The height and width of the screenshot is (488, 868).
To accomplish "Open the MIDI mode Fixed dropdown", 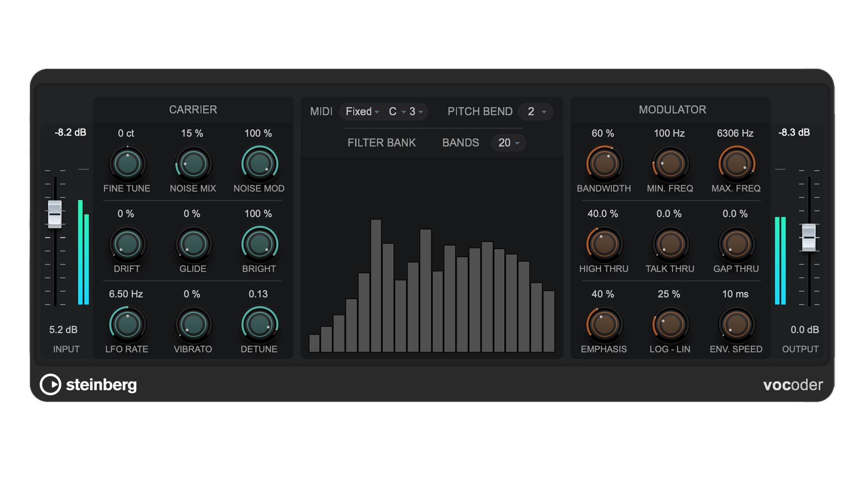I will pos(362,111).
